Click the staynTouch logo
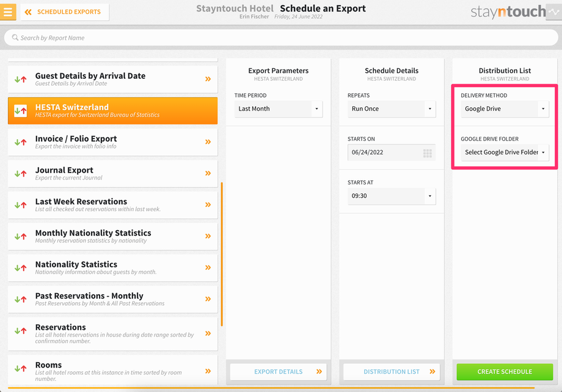The height and width of the screenshot is (392, 562). (x=508, y=12)
